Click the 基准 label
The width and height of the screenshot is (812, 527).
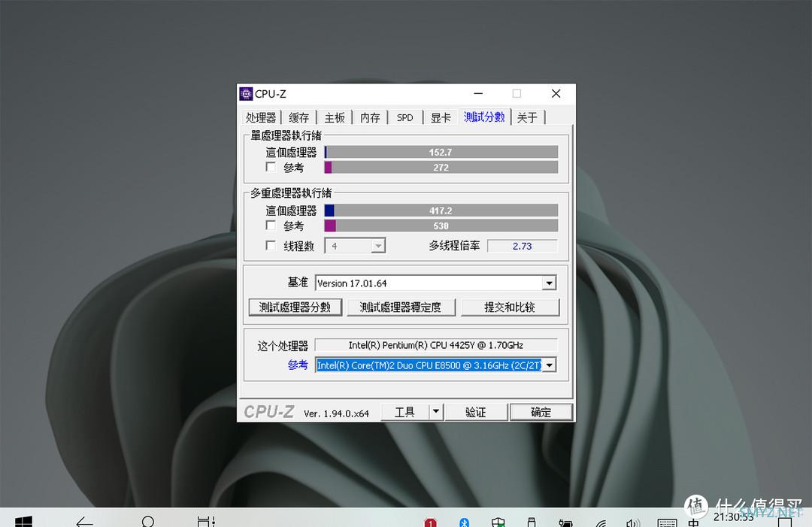click(x=298, y=282)
